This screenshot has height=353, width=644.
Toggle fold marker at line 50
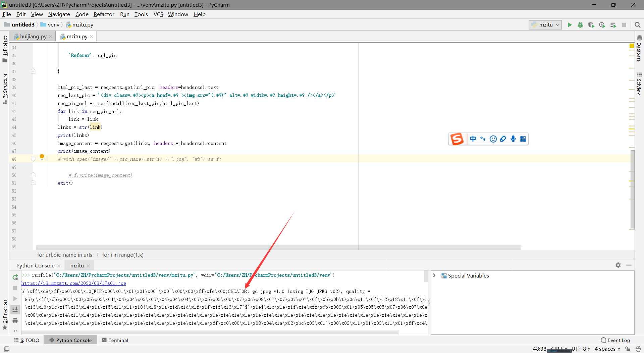pos(33,175)
